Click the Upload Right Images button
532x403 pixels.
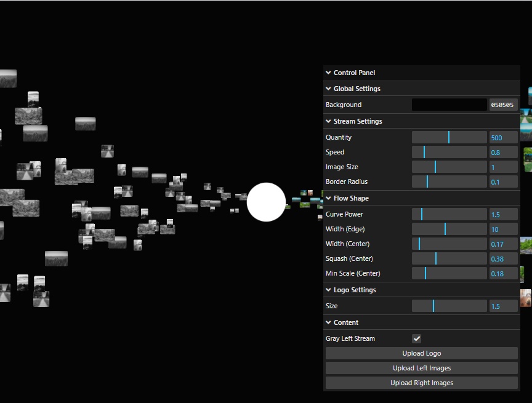click(421, 383)
